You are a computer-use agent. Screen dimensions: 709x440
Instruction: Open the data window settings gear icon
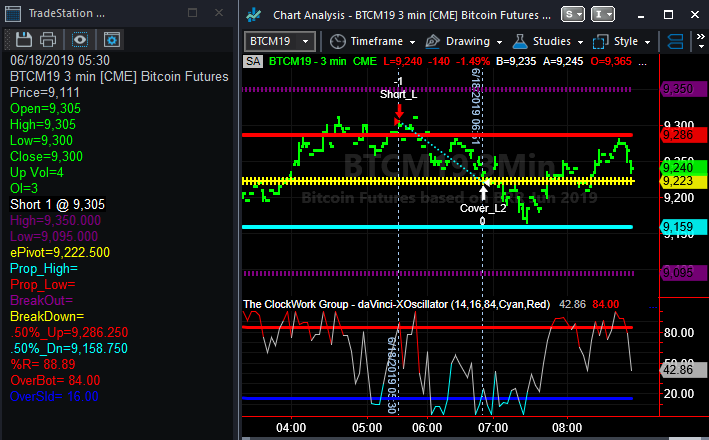tap(112, 40)
